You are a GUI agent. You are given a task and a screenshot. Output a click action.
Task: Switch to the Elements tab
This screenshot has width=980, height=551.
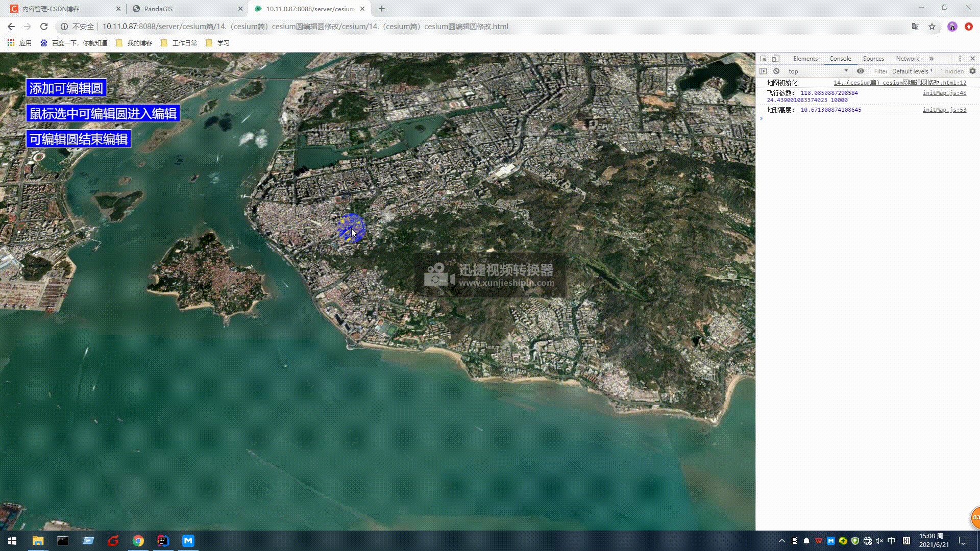805,59
